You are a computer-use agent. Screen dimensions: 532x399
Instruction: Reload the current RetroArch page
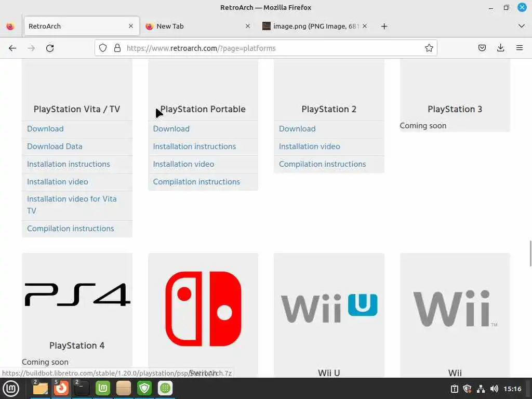coord(50,48)
